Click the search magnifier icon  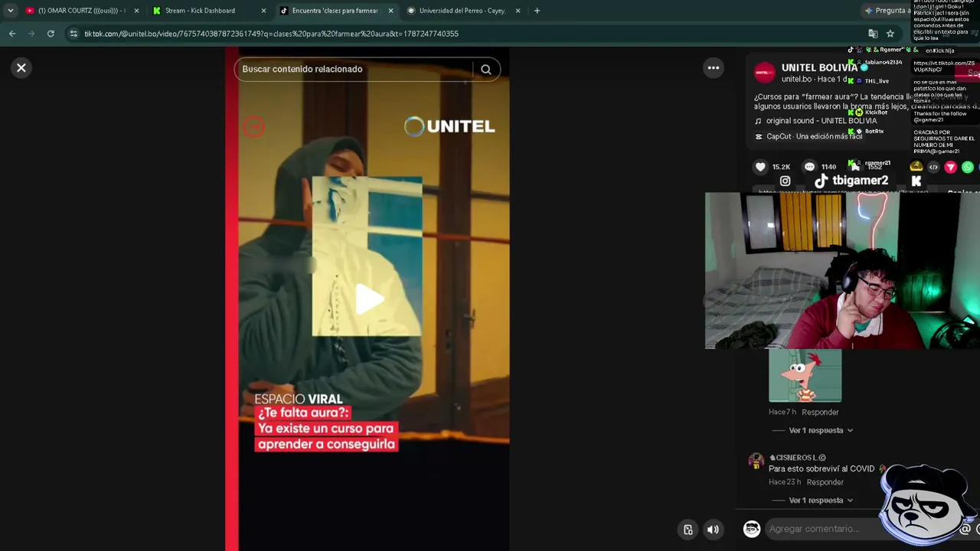point(486,70)
